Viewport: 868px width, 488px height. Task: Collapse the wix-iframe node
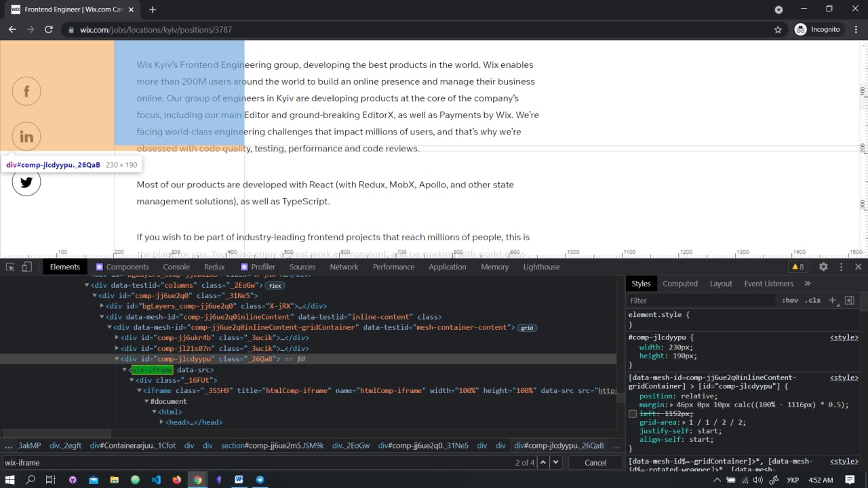(x=125, y=370)
